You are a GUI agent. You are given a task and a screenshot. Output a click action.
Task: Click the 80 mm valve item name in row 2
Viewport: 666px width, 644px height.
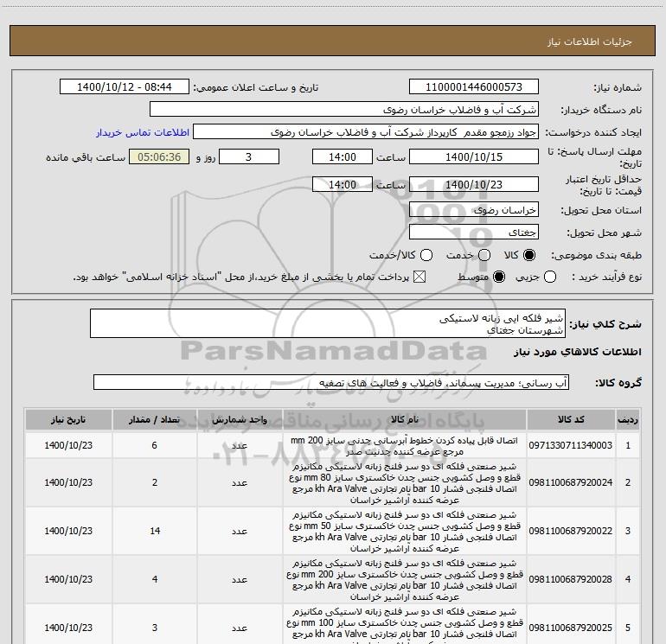[x=405, y=483]
